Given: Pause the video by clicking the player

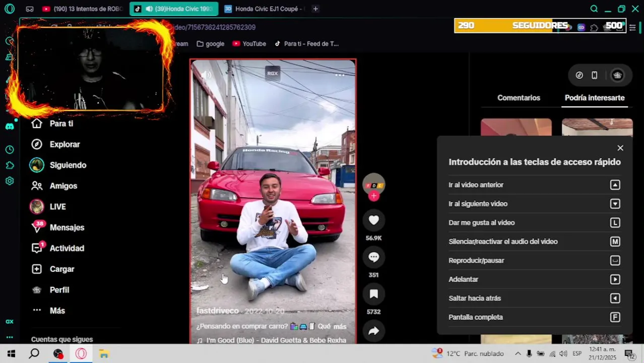Looking at the screenshot, I should coord(273,202).
